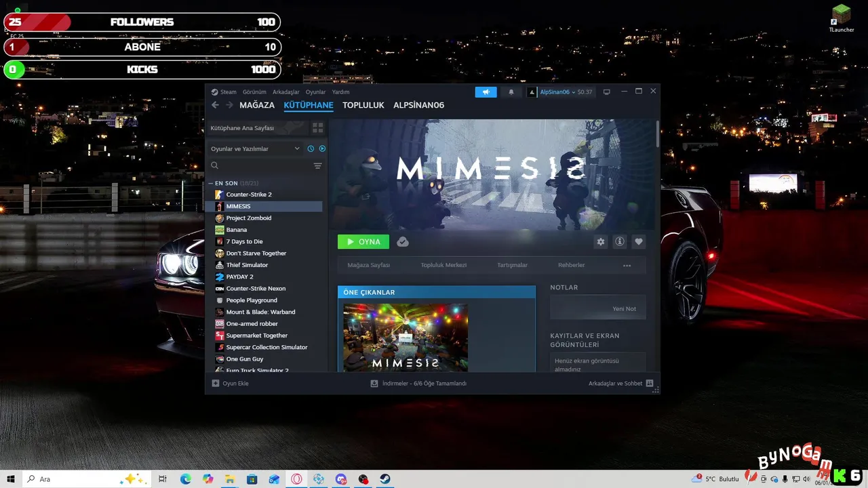Screen dimensions: 868x488
Task: Add MIMESIS to favorites heart icon
Action: 638,241
